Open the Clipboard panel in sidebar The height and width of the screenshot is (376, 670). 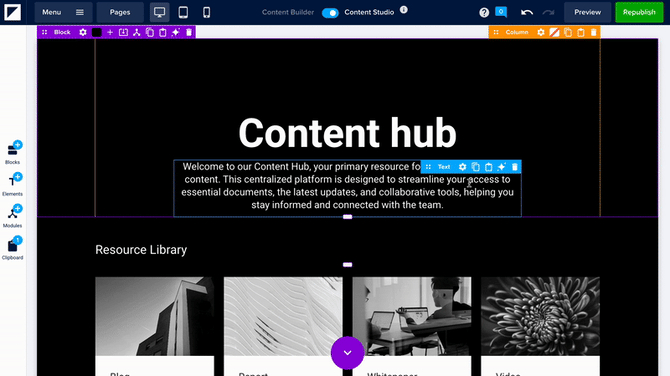tap(13, 248)
